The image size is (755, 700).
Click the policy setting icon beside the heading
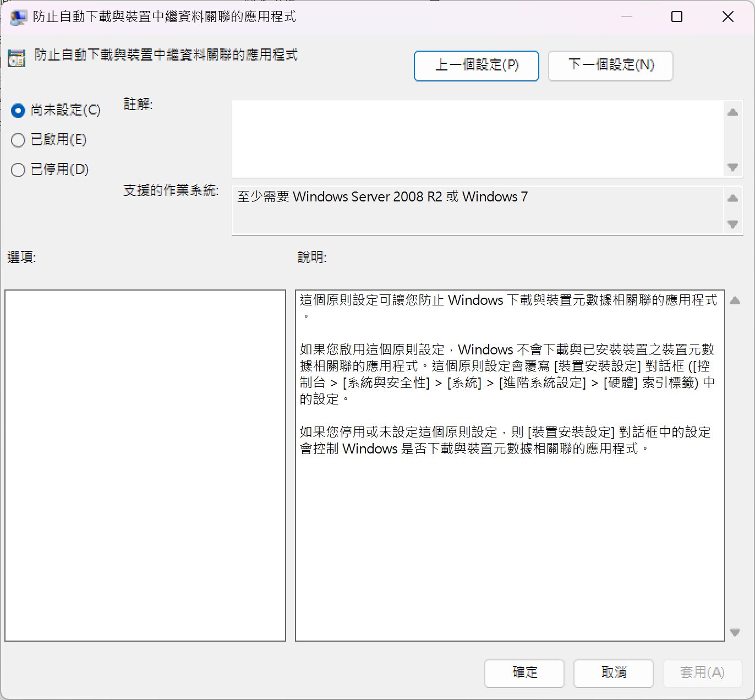[x=17, y=58]
